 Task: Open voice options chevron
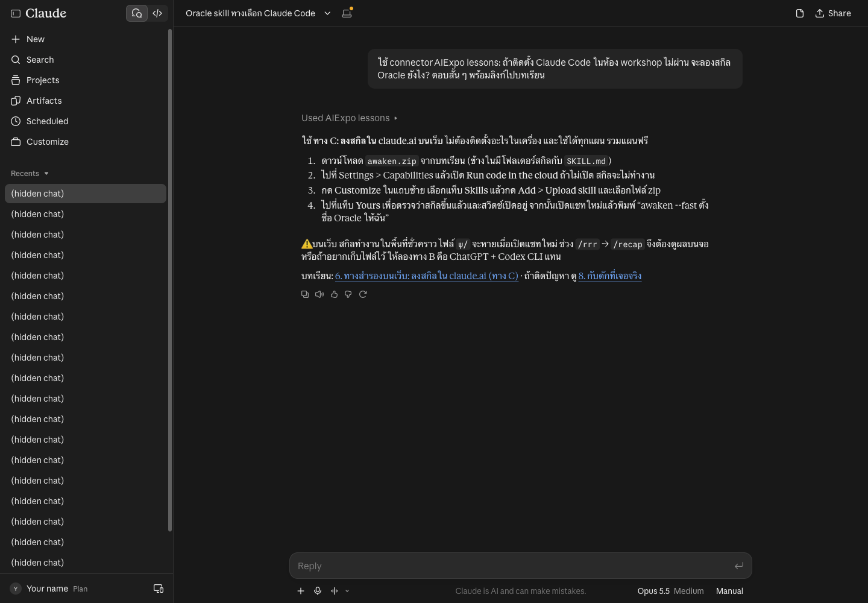(347, 591)
